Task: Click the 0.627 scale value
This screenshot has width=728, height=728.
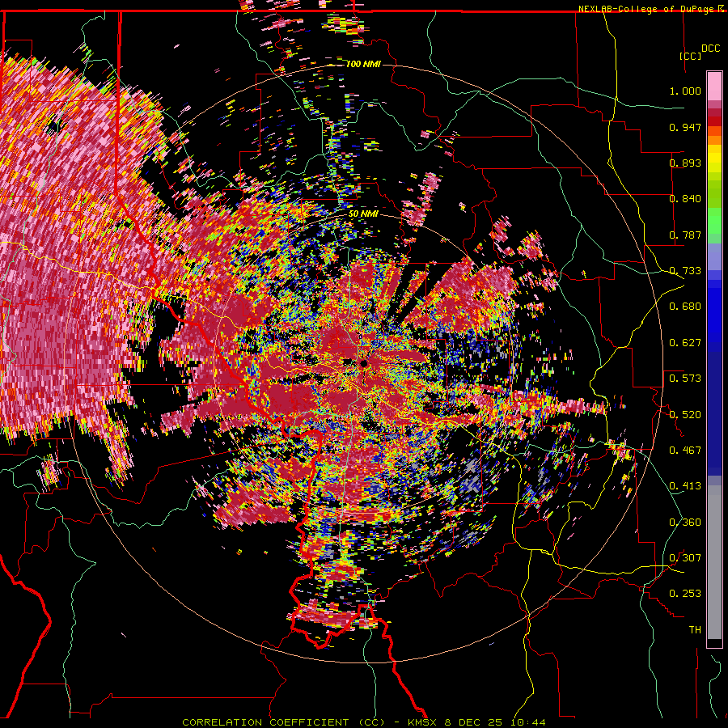Action: [685, 342]
